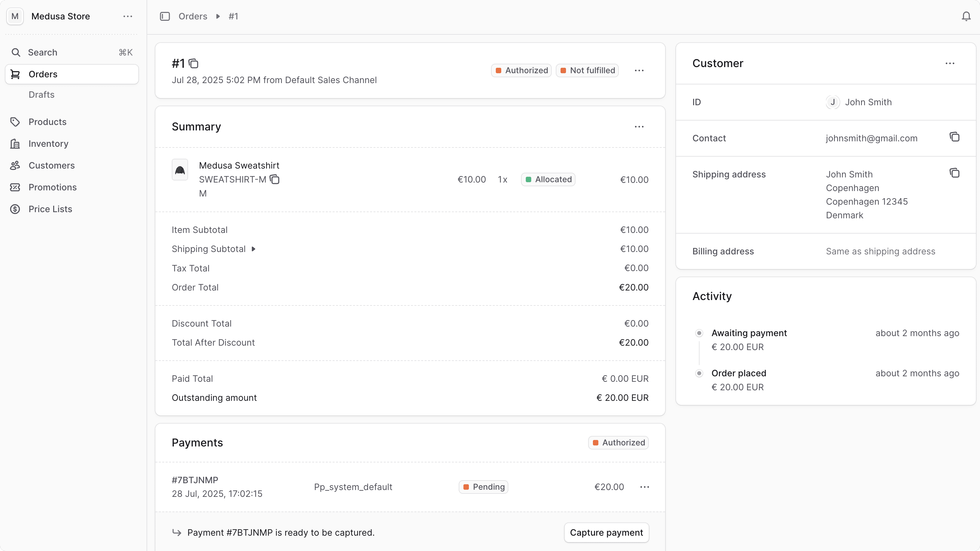Go to Drafts under Orders
980x551 pixels.
42,94
